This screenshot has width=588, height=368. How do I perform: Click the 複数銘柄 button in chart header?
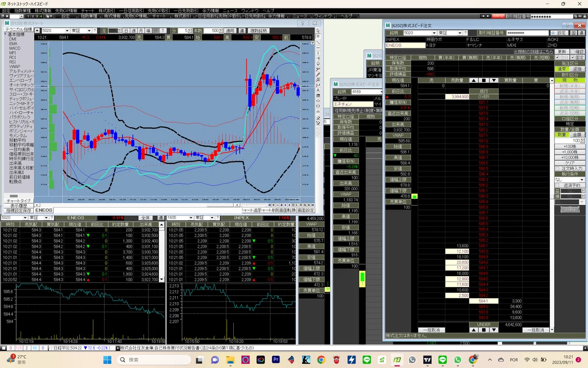[x=258, y=30]
